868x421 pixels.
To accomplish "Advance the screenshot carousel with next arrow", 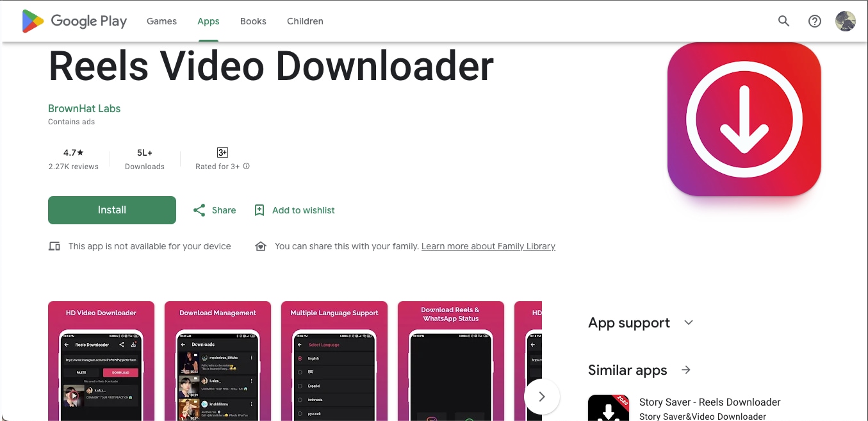I will click(x=542, y=396).
